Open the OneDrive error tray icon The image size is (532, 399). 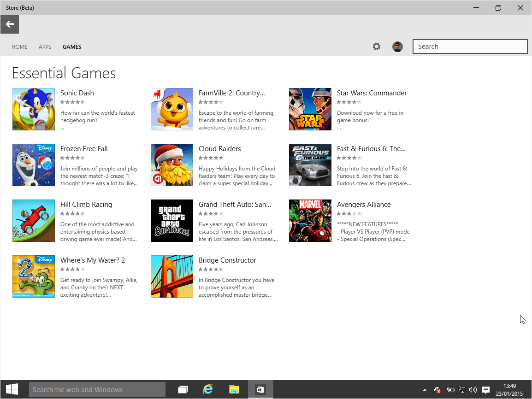[437, 390]
